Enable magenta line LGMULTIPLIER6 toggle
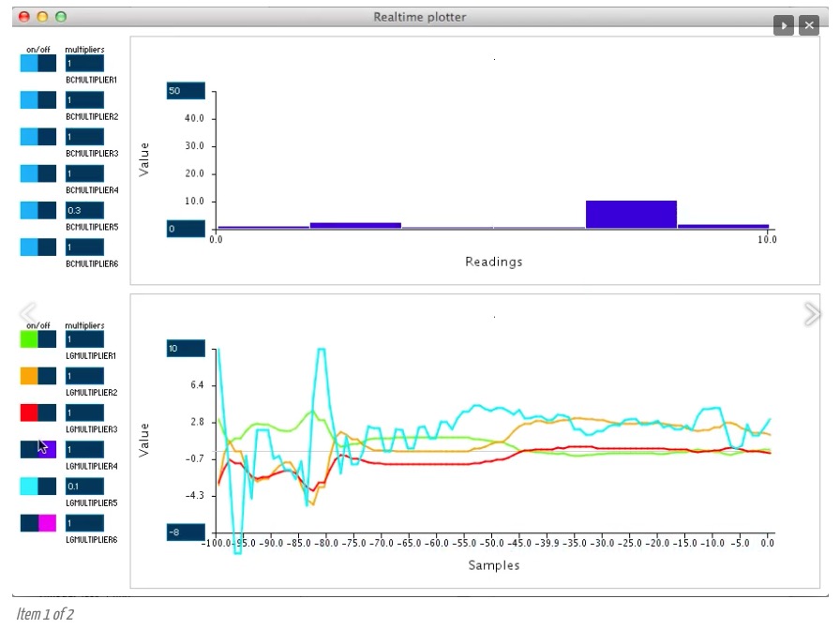Viewport: 840px width, 644px height. click(38, 523)
